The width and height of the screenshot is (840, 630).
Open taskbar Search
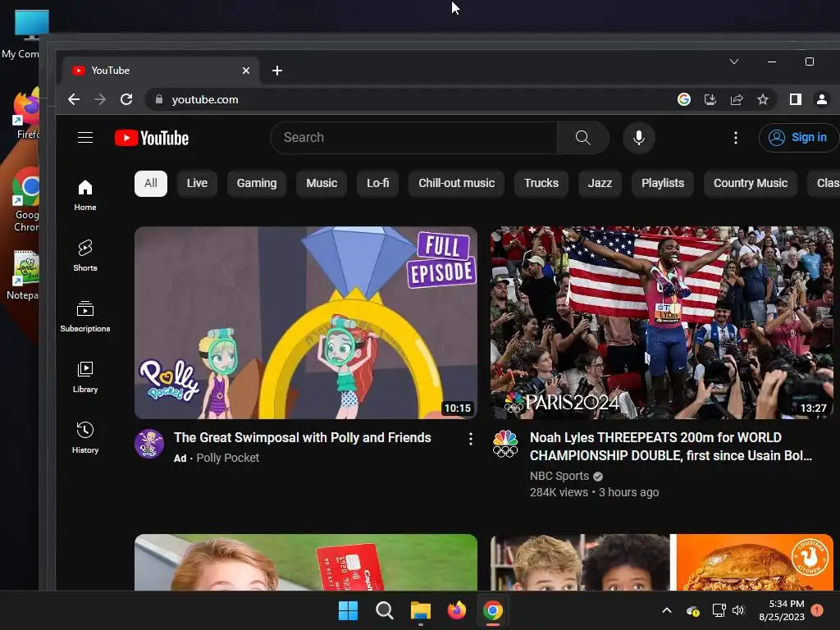click(x=384, y=610)
